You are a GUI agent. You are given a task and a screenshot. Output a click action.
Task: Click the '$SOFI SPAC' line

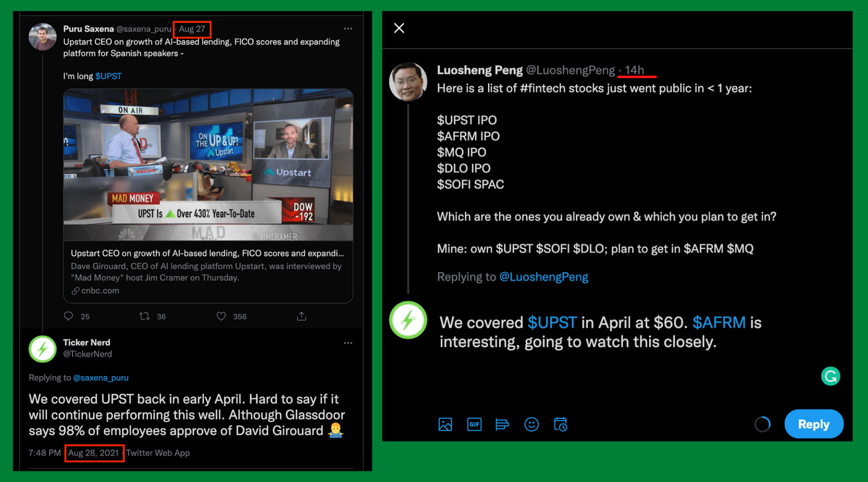click(471, 184)
